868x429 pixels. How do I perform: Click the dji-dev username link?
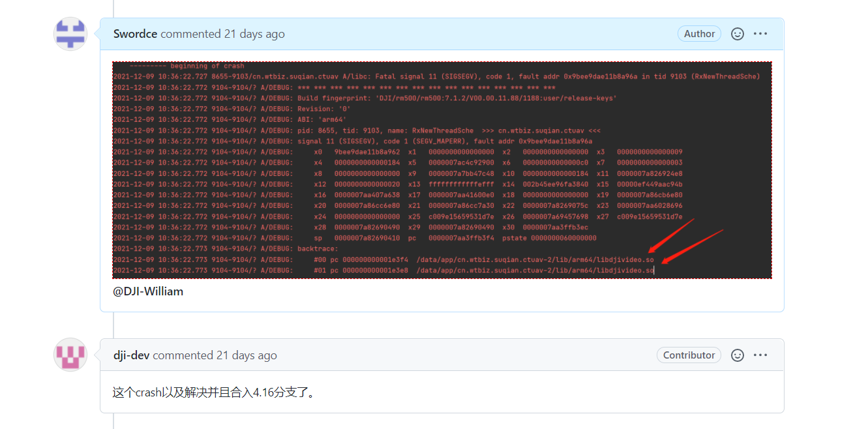131,355
